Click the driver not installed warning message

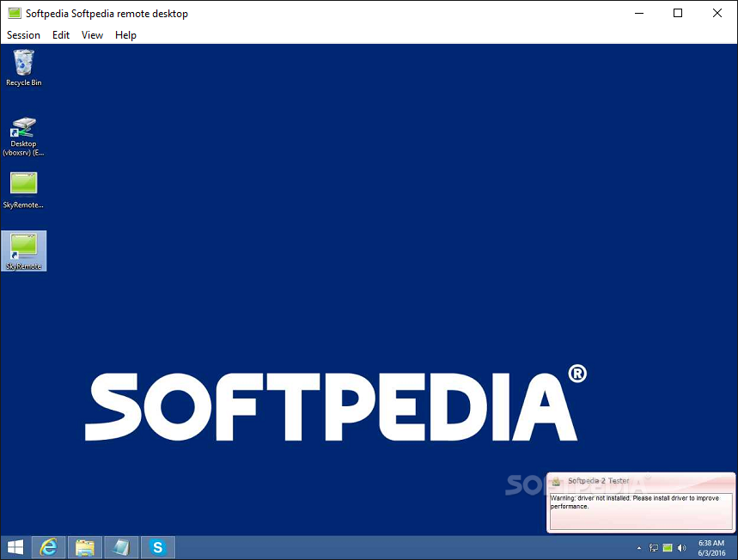pyautogui.click(x=634, y=502)
